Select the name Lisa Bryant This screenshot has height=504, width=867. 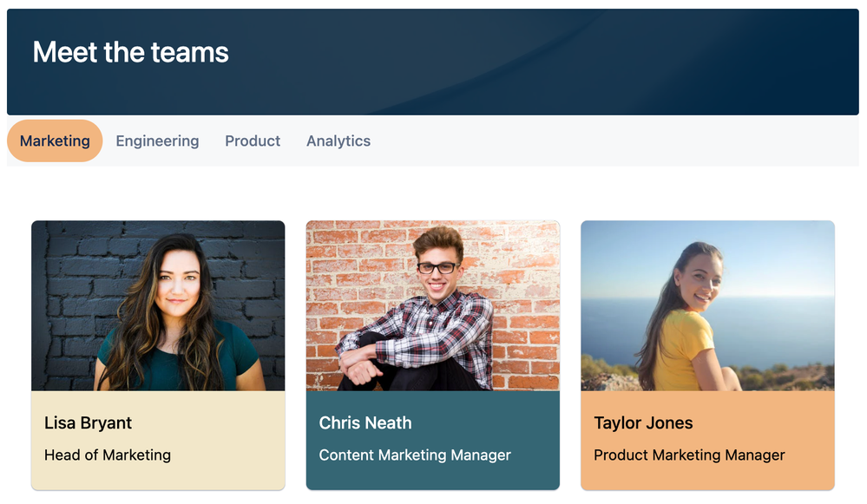pos(88,422)
